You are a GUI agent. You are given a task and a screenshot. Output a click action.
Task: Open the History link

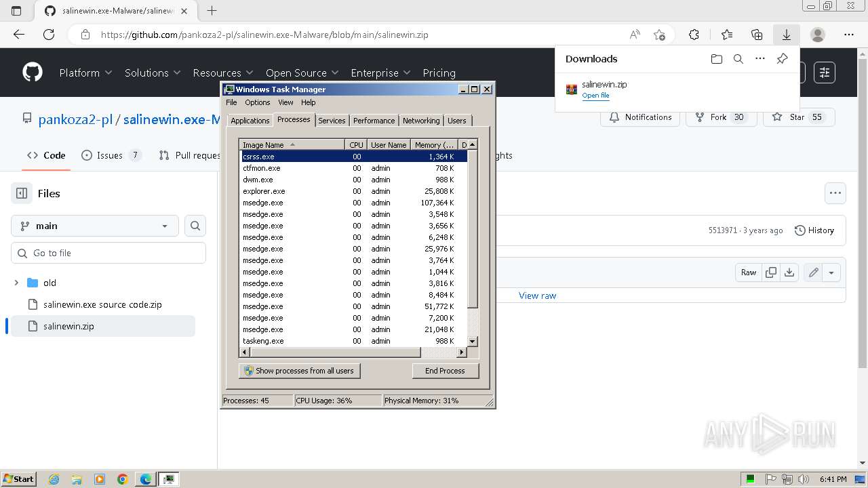[814, 230]
